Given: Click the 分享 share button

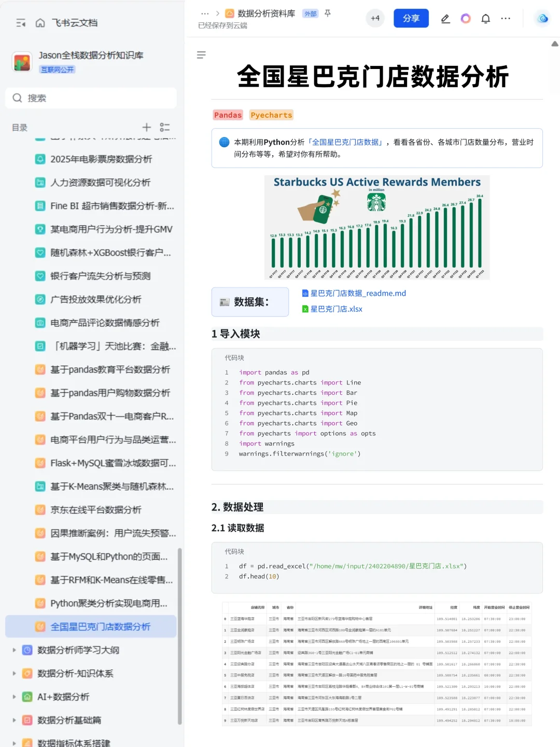Looking at the screenshot, I should pos(411,18).
